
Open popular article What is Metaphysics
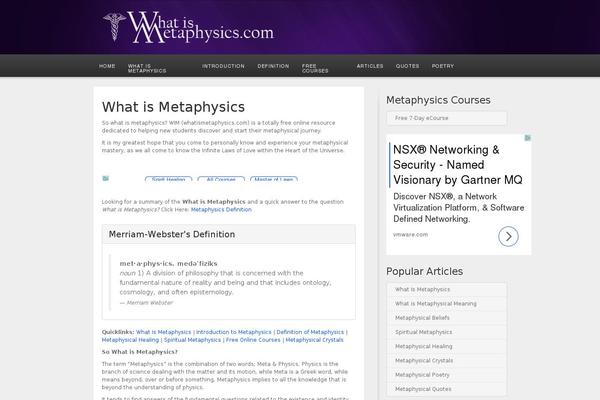coord(447,290)
